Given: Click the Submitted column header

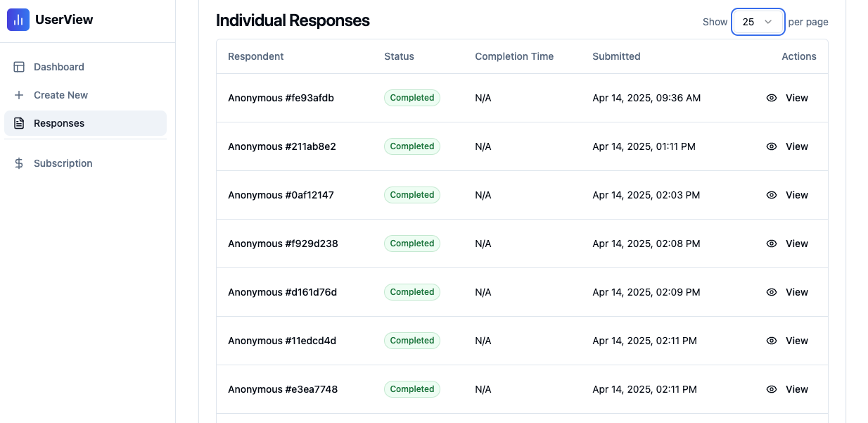Looking at the screenshot, I should [x=616, y=56].
